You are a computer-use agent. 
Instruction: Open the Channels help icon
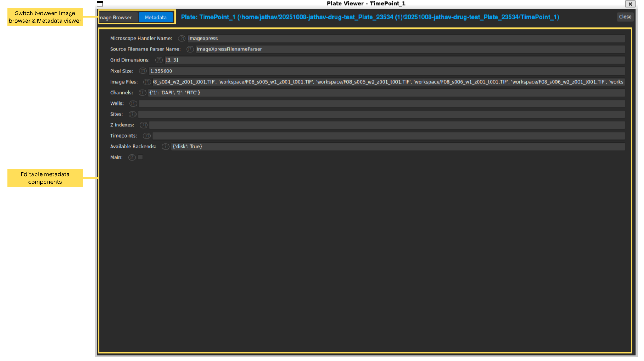[x=142, y=93]
